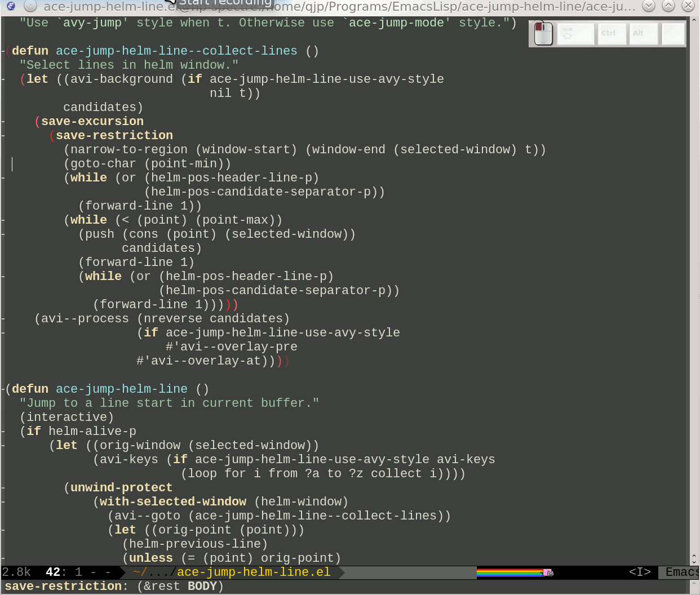This screenshot has height=595, width=700.
Task: Click the Shift key indicator in overlay
Action: pos(575,34)
